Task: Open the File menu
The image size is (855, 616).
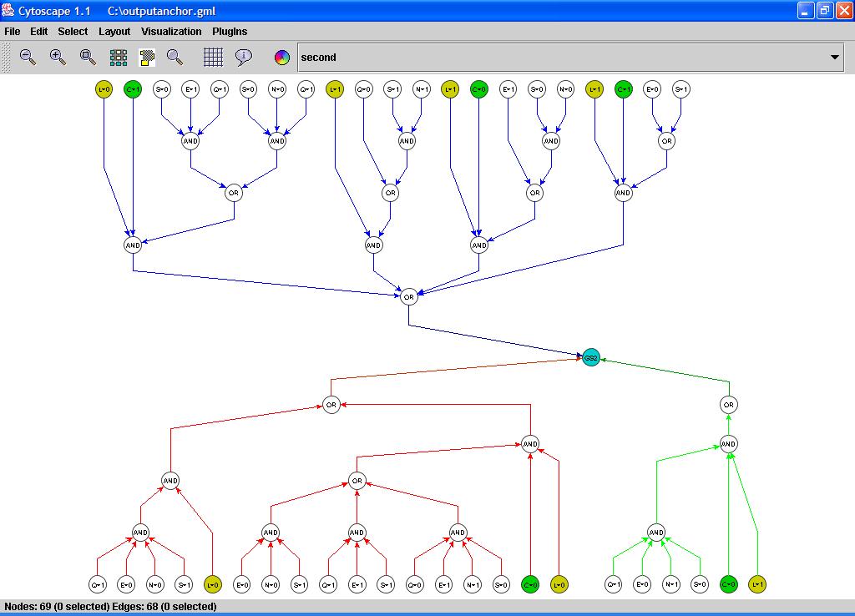Action: click(13, 32)
